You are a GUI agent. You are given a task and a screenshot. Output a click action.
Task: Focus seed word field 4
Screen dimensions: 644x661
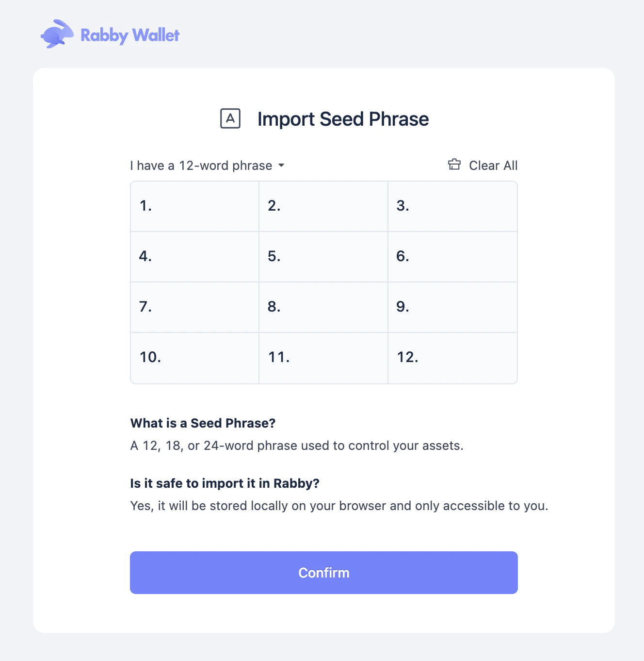click(x=194, y=257)
